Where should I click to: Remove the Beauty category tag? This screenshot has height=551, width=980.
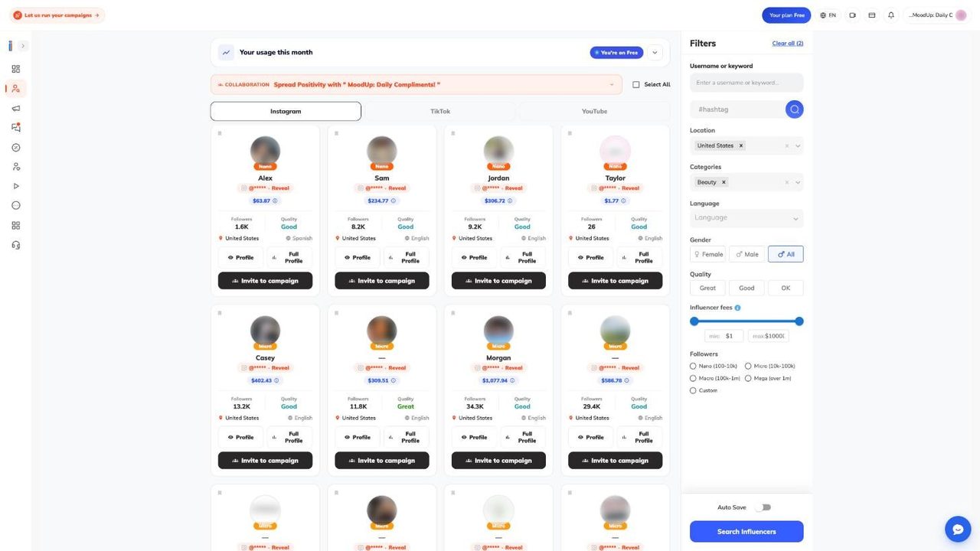[x=724, y=182]
